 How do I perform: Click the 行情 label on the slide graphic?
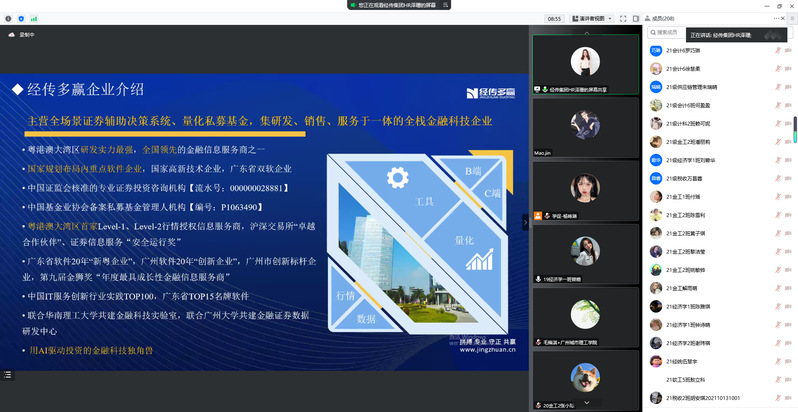pyautogui.click(x=346, y=296)
